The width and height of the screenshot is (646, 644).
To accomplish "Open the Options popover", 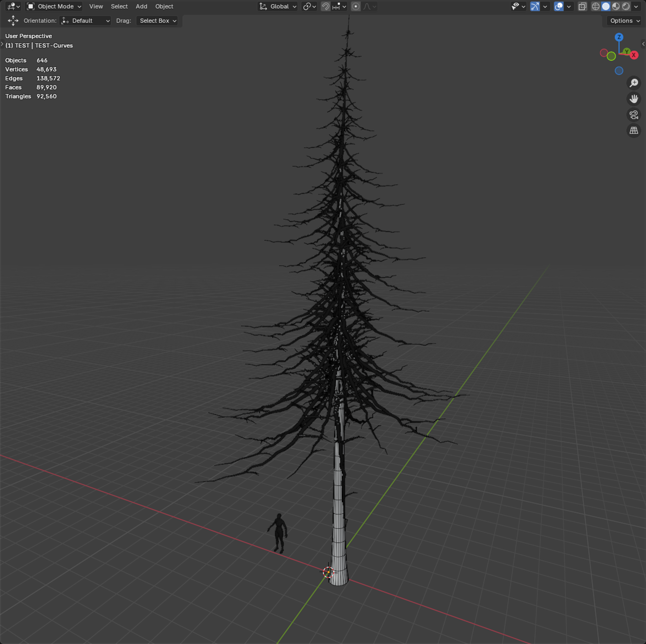I will tap(624, 21).
